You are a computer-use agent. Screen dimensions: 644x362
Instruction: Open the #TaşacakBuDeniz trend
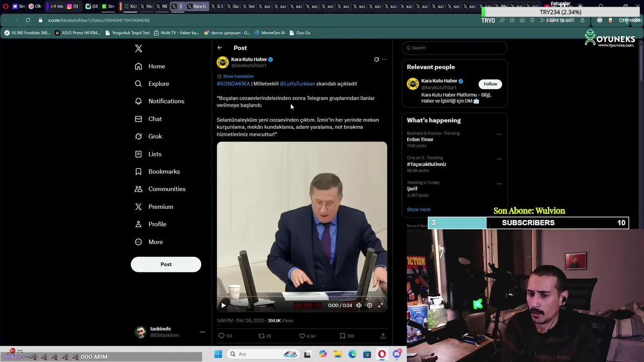coord(427,164)
